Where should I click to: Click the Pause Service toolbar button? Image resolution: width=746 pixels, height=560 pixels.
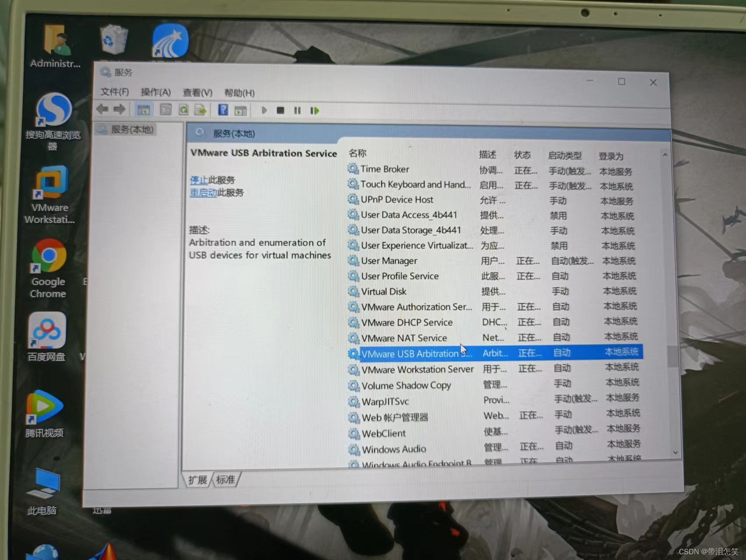297,111
